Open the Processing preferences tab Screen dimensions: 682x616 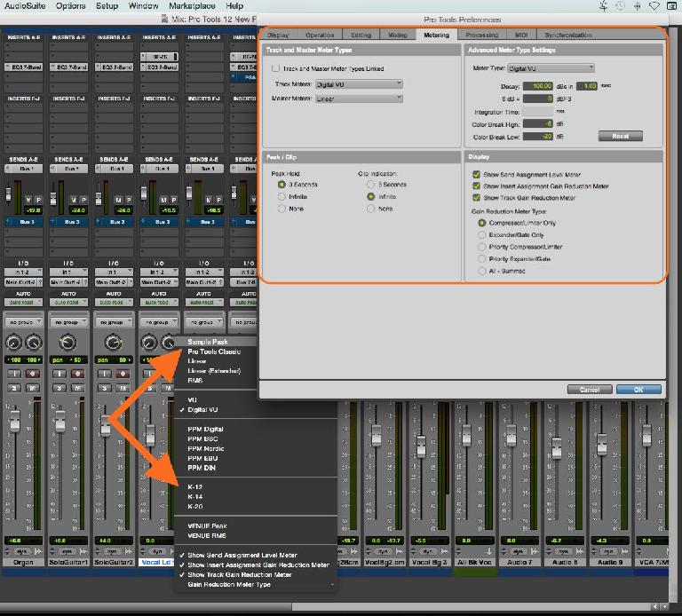[481, 35]
